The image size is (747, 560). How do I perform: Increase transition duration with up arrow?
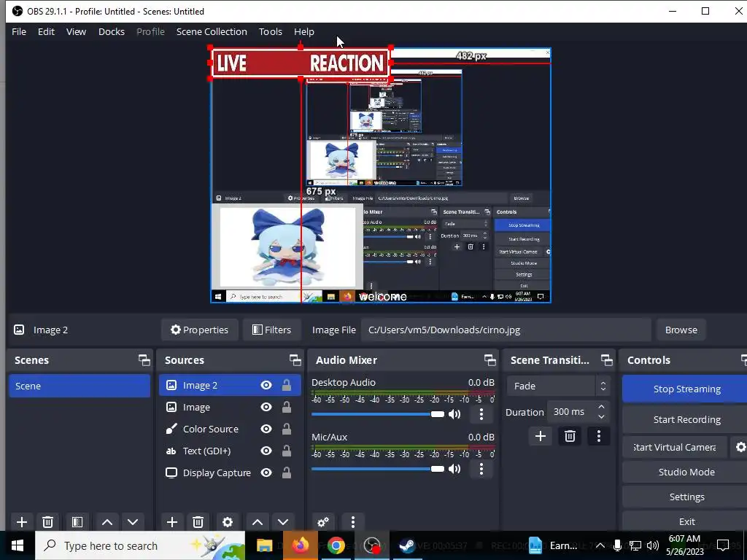[x=601, y=407]
